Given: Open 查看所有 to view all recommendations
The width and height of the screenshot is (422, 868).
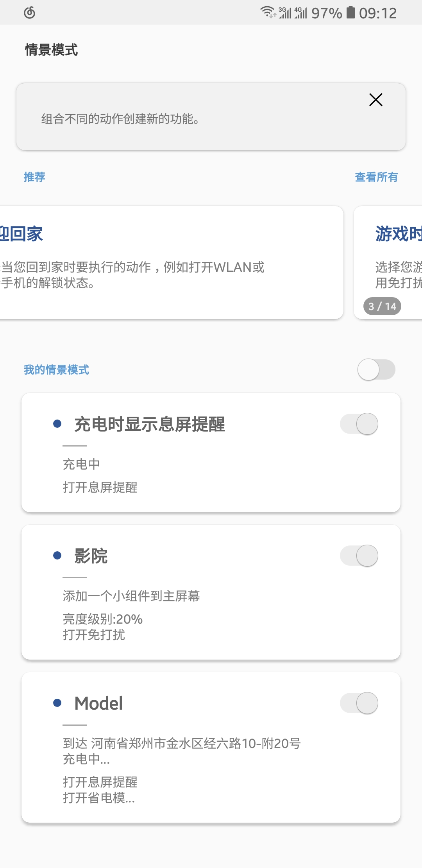Looking at the screenshot, I should pos(376,177).
